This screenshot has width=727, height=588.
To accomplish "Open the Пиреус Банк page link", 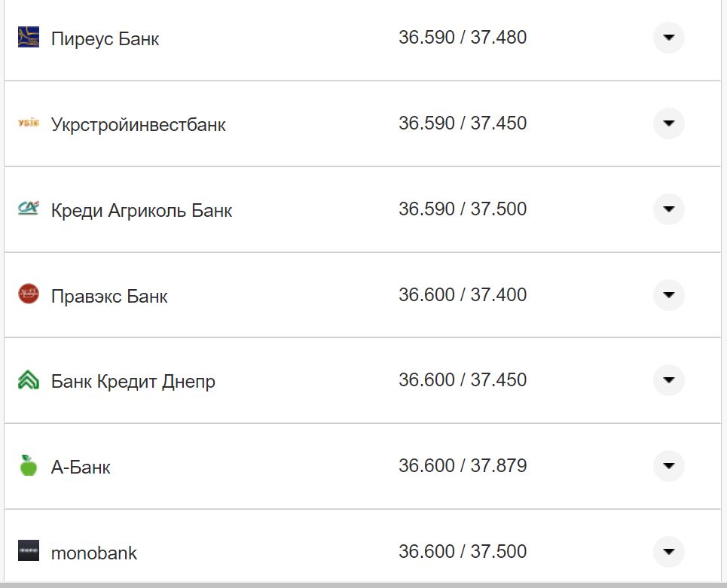I will 105,38.
